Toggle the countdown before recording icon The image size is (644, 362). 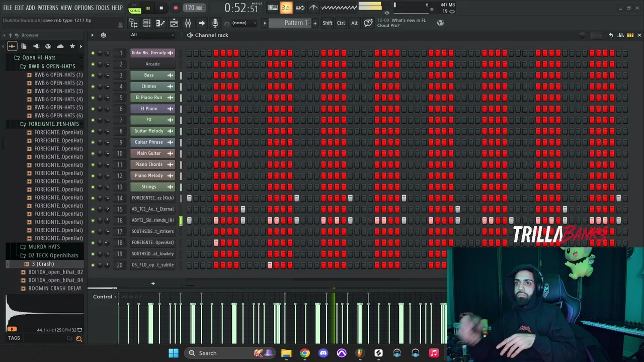286,8
